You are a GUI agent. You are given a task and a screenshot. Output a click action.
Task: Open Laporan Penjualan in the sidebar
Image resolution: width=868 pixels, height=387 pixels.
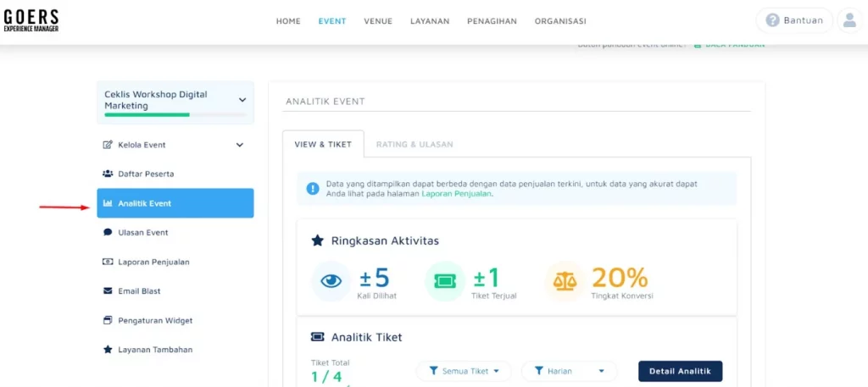(175, 262)
